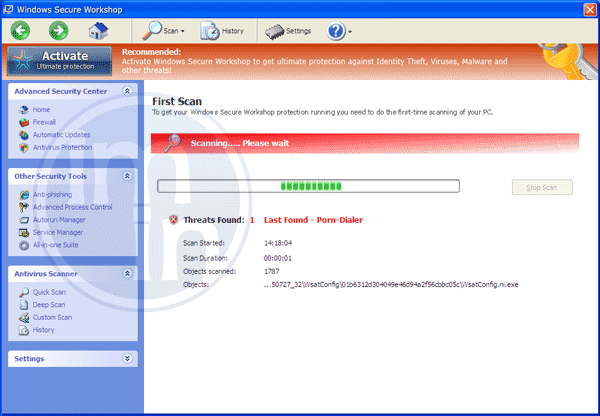The height and width of the screenshot is (416, 600).
Task: Open All-in-one Suite link
Action: (x=55, y=245)
